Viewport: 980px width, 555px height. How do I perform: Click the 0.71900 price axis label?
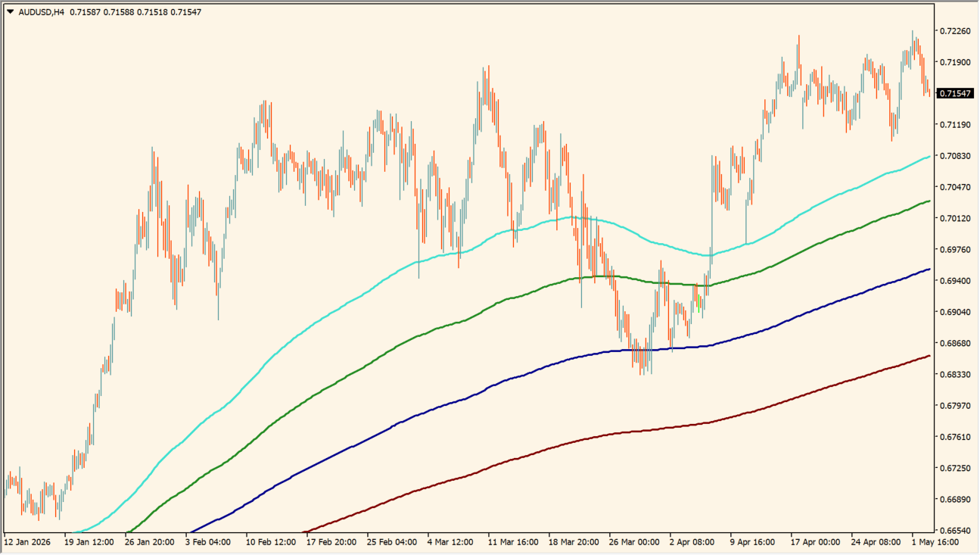coord(955,62)
